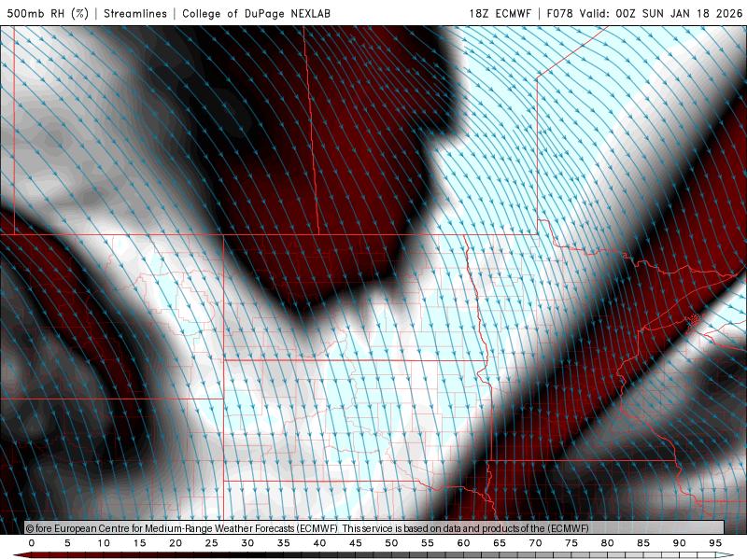Click the "10" label on the color scale
The image size is (747, 560).
coord(104,543)
